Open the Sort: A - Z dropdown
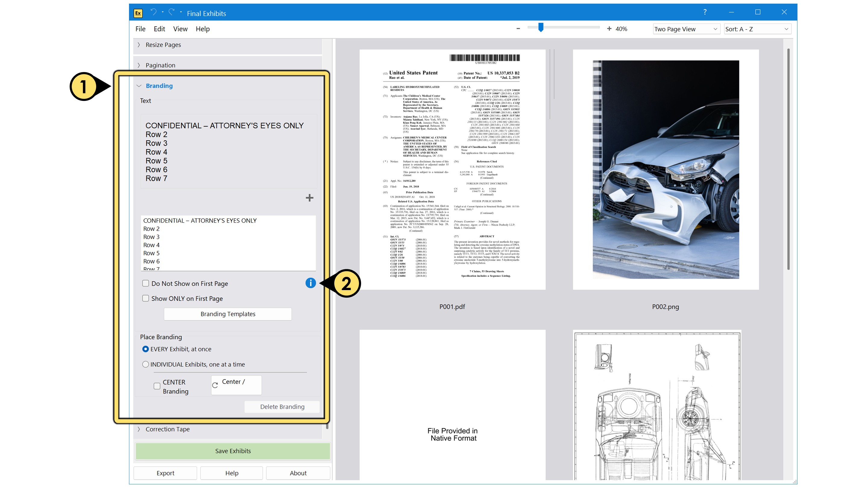 [x=757, y=29]
